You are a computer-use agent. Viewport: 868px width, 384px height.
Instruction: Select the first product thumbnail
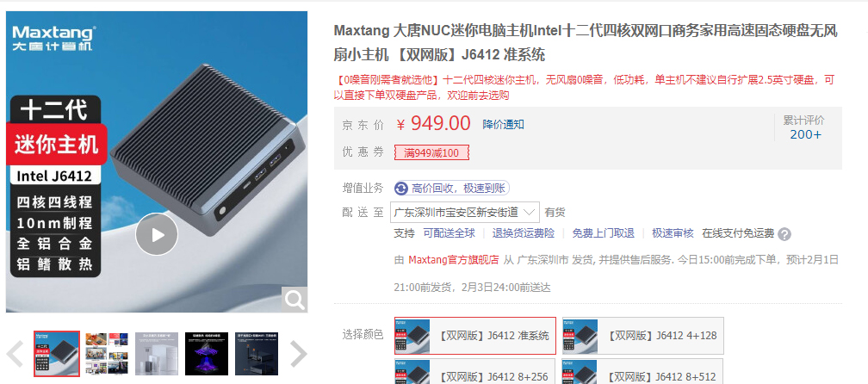coord(57,354)
